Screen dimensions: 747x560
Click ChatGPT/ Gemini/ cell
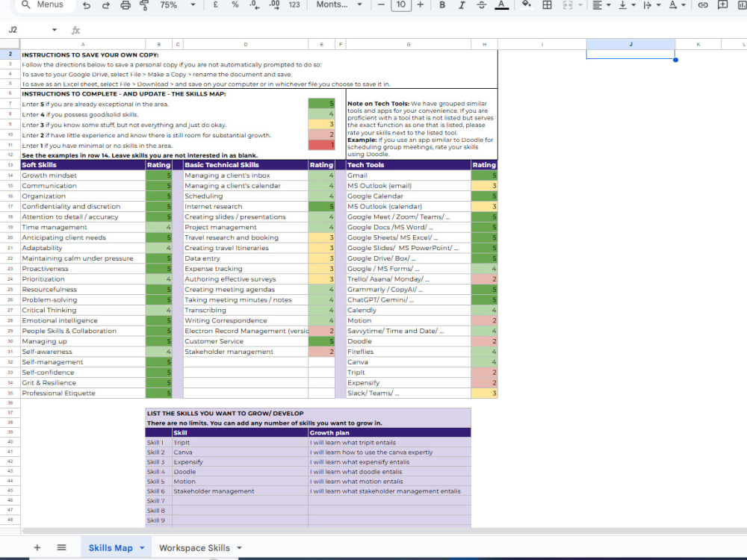[409, 299]
